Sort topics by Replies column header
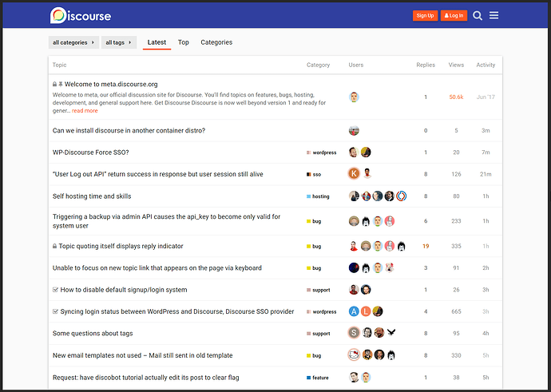The height and width of the screenshot is (392, 551). tap(426, 65)
